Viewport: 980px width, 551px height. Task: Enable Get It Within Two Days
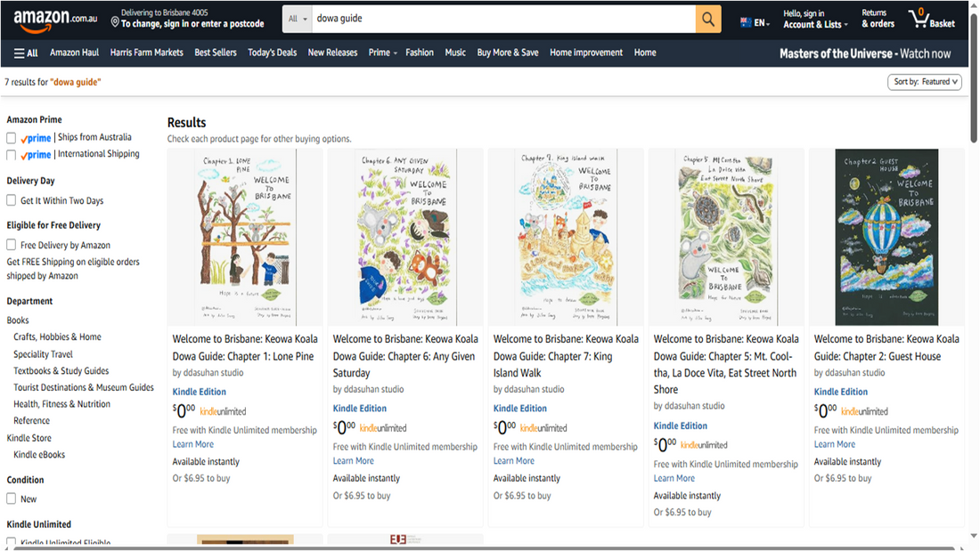(12, 200)
